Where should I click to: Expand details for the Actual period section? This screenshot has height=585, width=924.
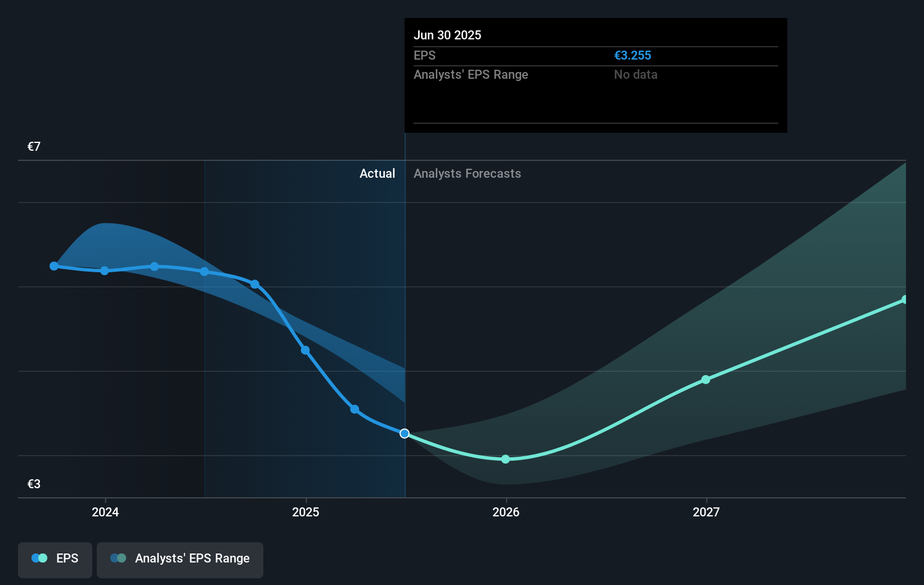click(377, 173)
